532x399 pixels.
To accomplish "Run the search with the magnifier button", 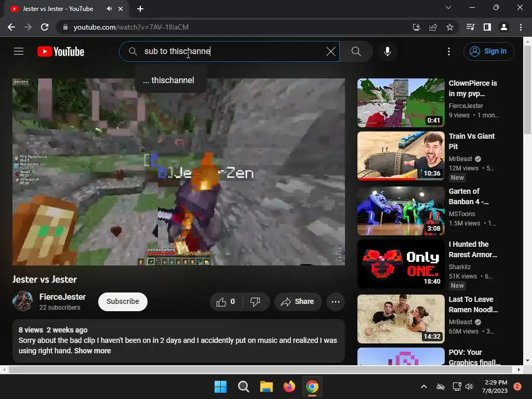I will coord(356,51).
